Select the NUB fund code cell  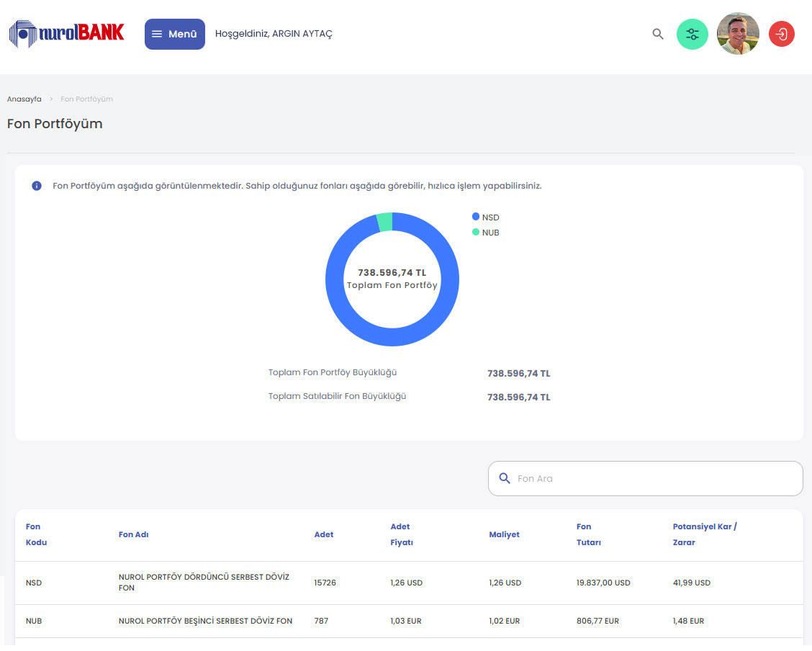point(34,621)
